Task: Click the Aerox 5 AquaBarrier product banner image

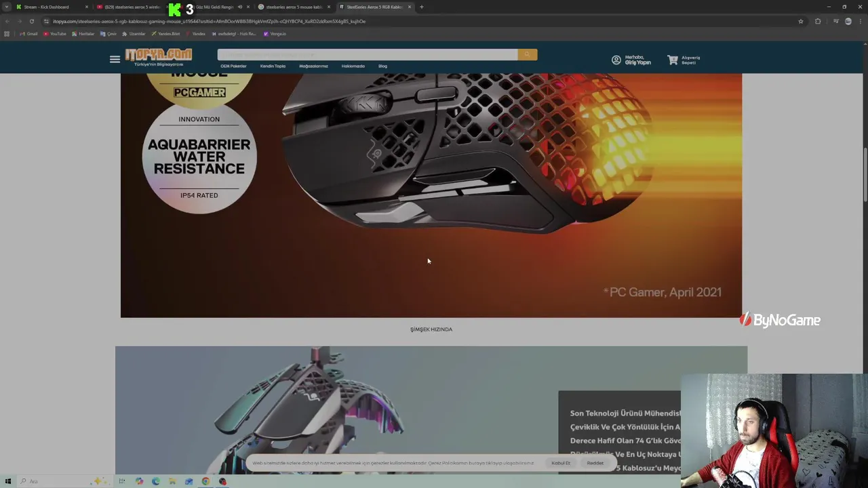Action: 431,195
